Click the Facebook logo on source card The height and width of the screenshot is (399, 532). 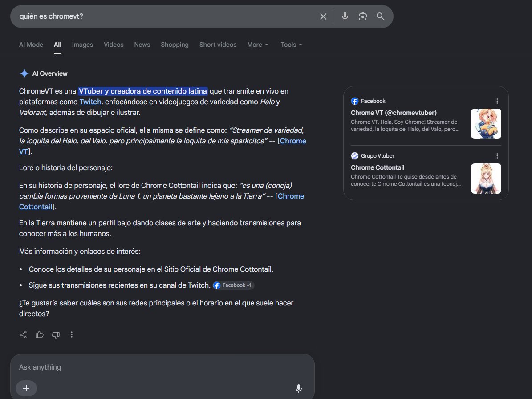(354, 101)
